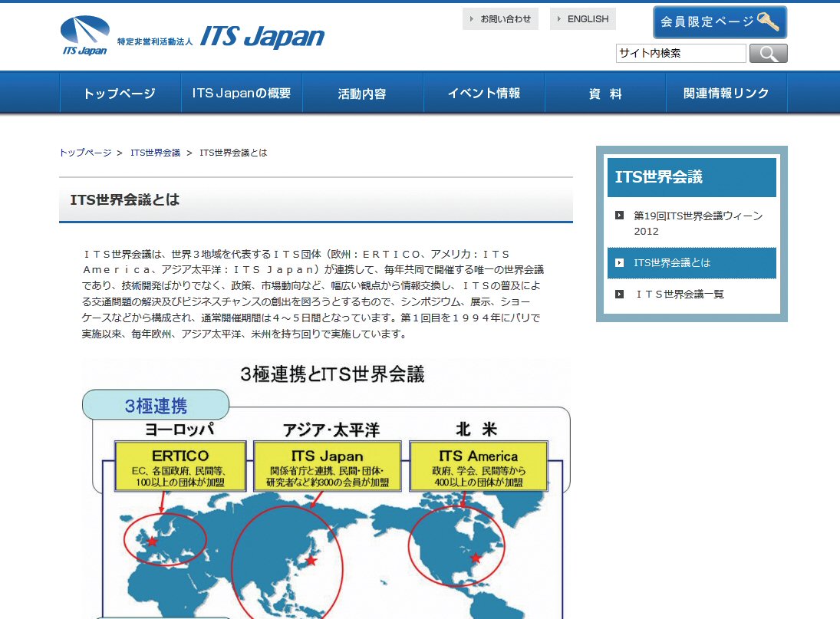Viewport: 840px width, 619px height.
Task: Click the ITS Japan header title text
Action: click(x=262, y=36)
